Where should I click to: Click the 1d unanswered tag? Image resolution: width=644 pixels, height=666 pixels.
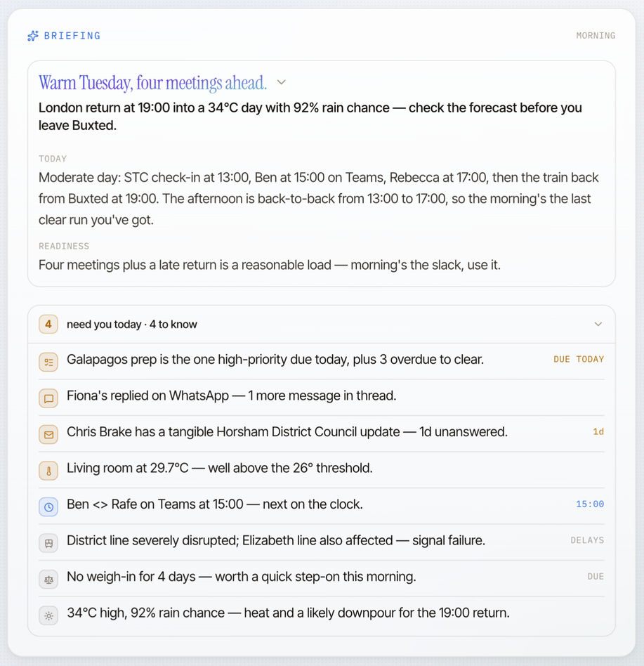click(x=598, y=431)
